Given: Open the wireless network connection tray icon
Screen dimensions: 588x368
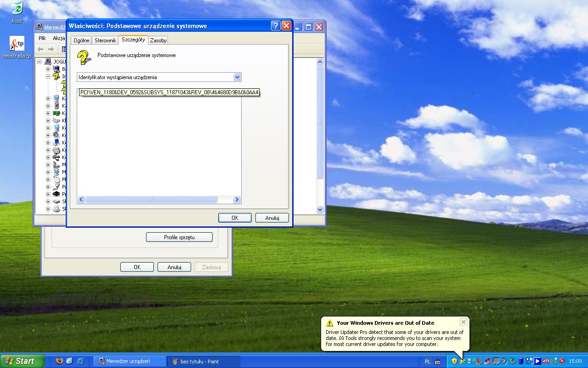Looking at the screenshot, I should 471,361.
